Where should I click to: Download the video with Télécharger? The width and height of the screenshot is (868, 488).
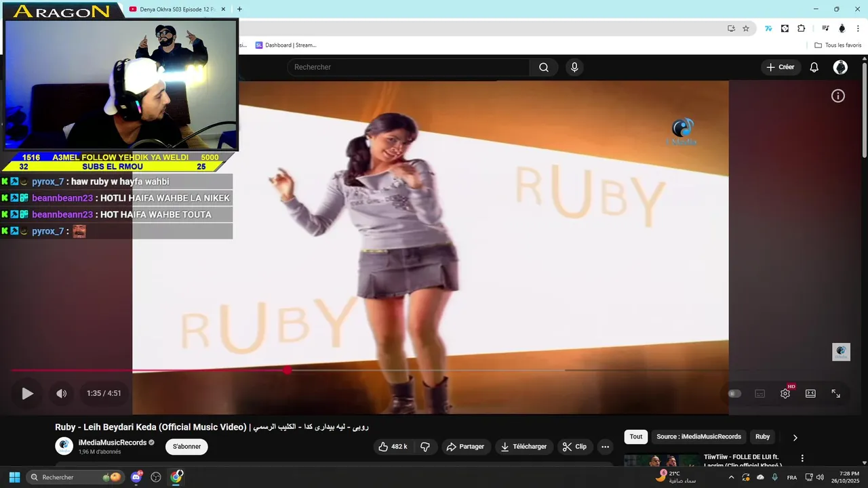(x=524, y=447)
